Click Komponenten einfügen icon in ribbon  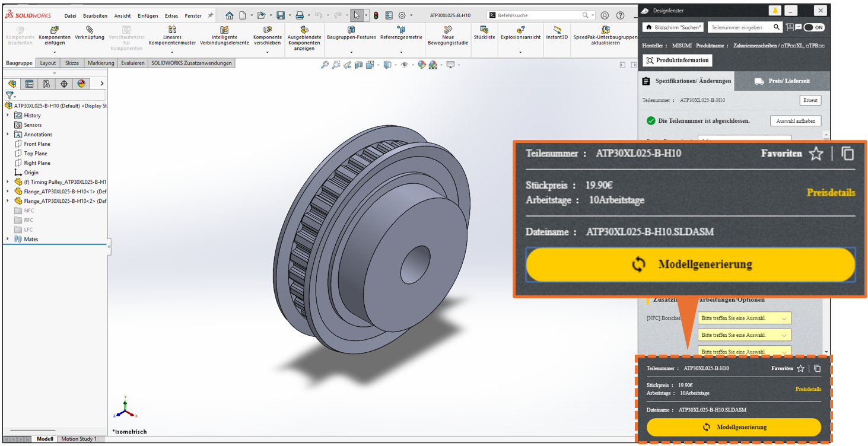point(54,30)
